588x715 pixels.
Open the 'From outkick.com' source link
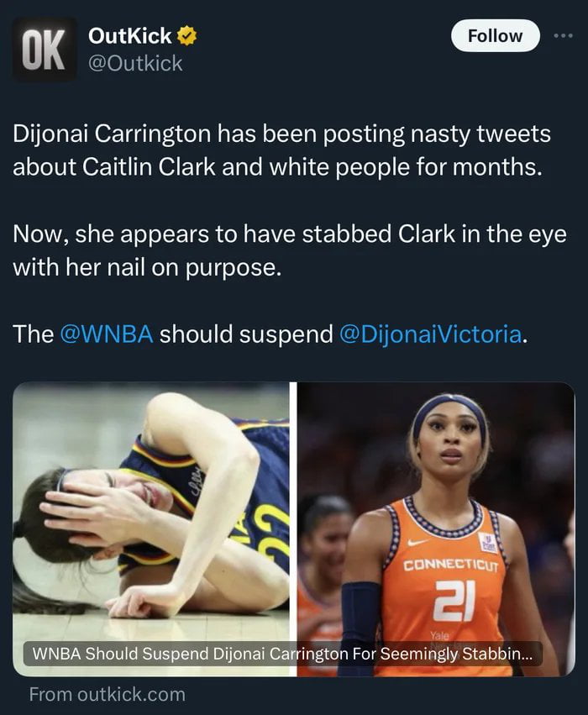pyautogui.click(x=108, y=695)
